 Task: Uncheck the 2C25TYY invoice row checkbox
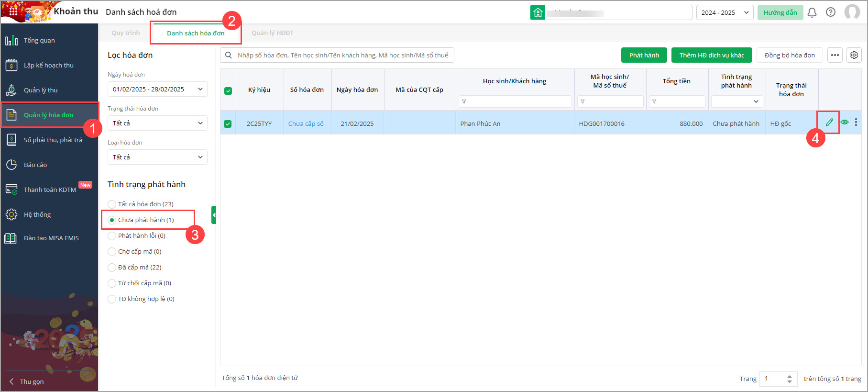pyautogui.click(x=228, y=124)
